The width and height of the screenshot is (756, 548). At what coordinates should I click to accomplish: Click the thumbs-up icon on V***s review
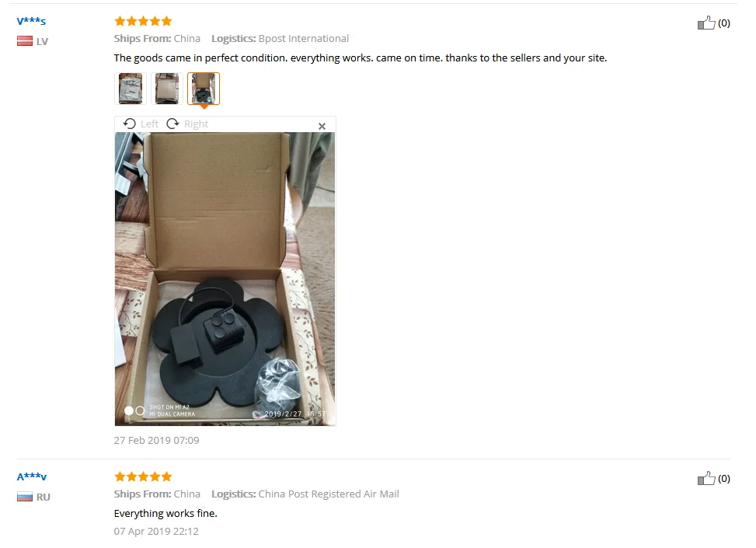pos(705,23)
